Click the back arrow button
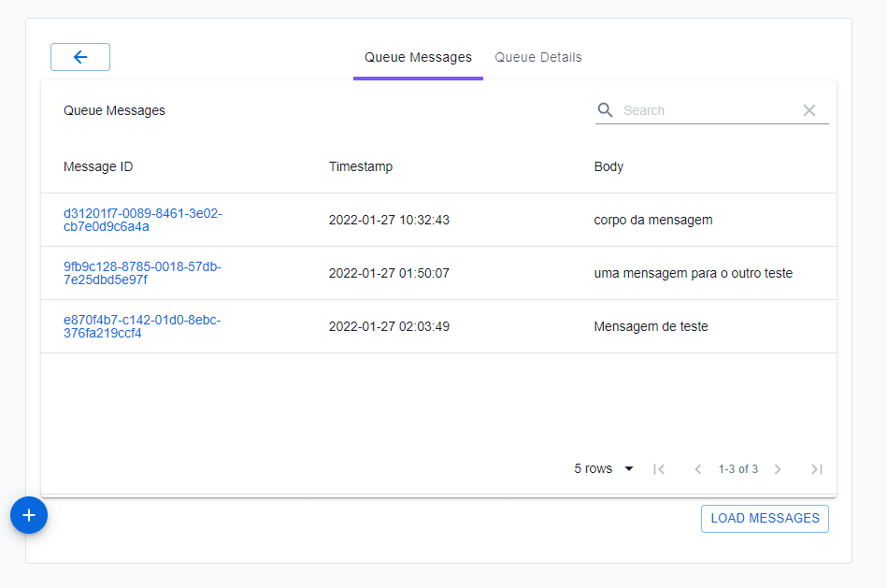 click(x=79, y=57)
